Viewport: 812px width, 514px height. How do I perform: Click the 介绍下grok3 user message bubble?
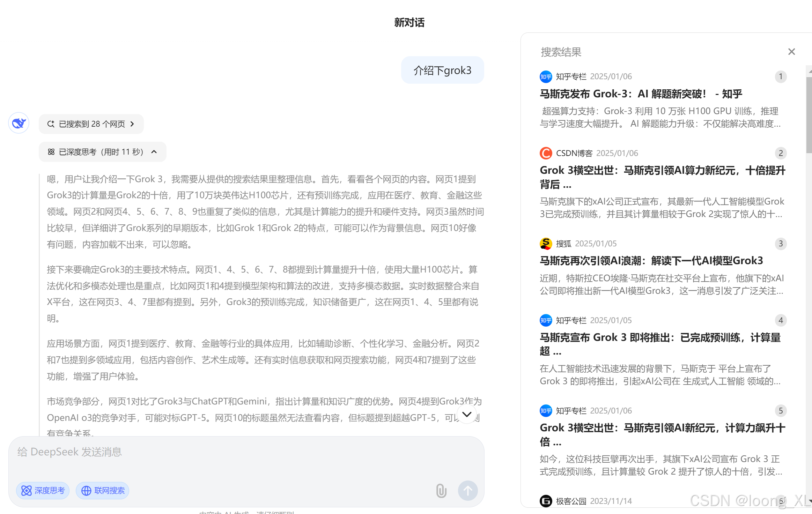click(x=442, y=70)
